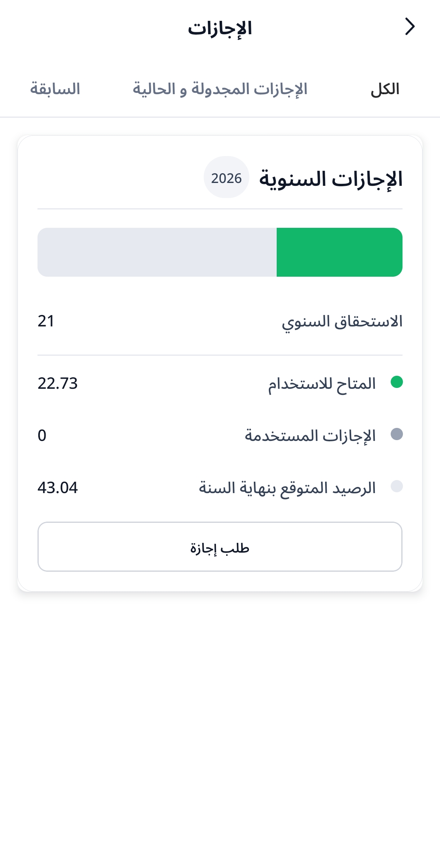Tap the projected balance value 43.04

pos(57,488)
